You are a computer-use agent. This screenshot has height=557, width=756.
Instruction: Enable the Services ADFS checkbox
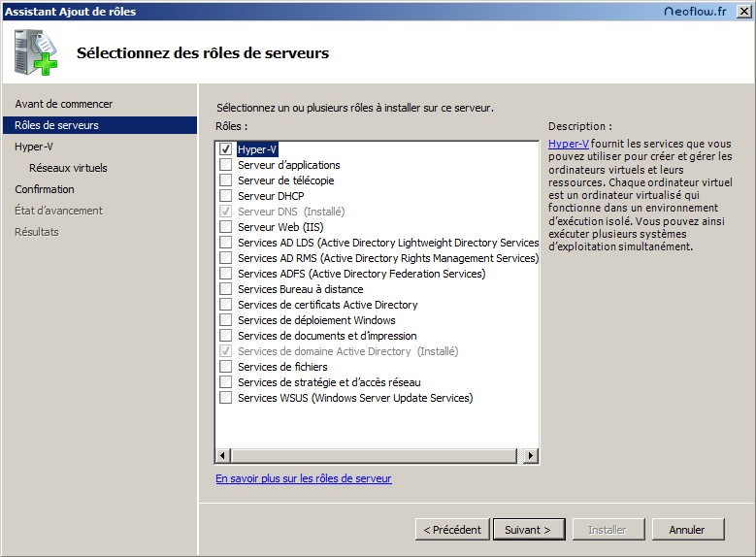click(x=225, y=274)
